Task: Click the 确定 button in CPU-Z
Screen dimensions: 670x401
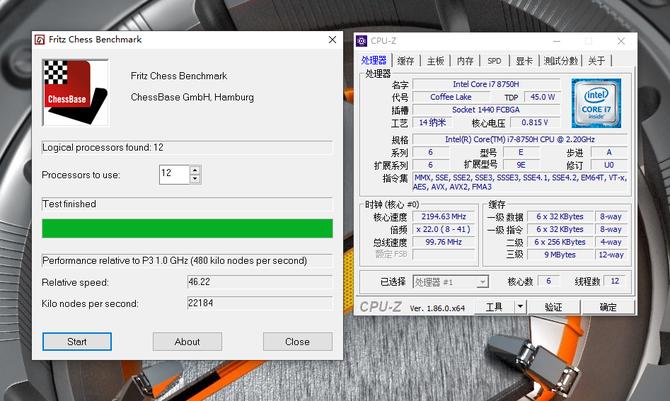Action: (608, 307)
